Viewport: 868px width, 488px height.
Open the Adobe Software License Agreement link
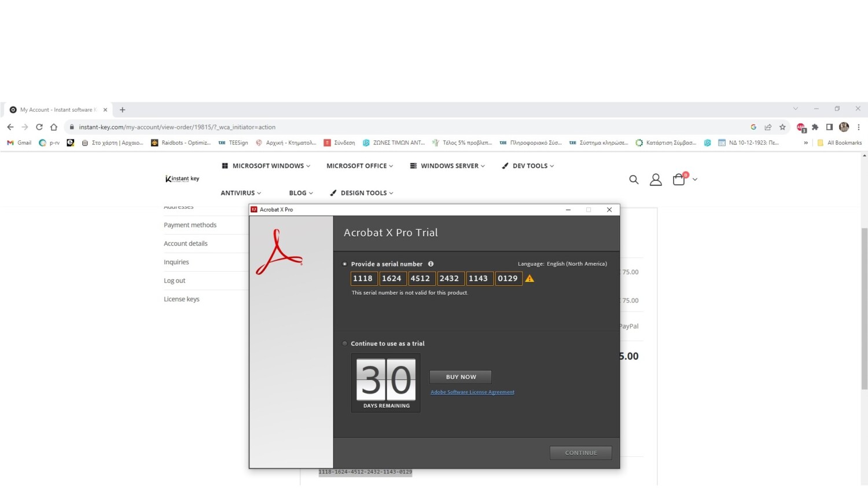coord(472,392)
